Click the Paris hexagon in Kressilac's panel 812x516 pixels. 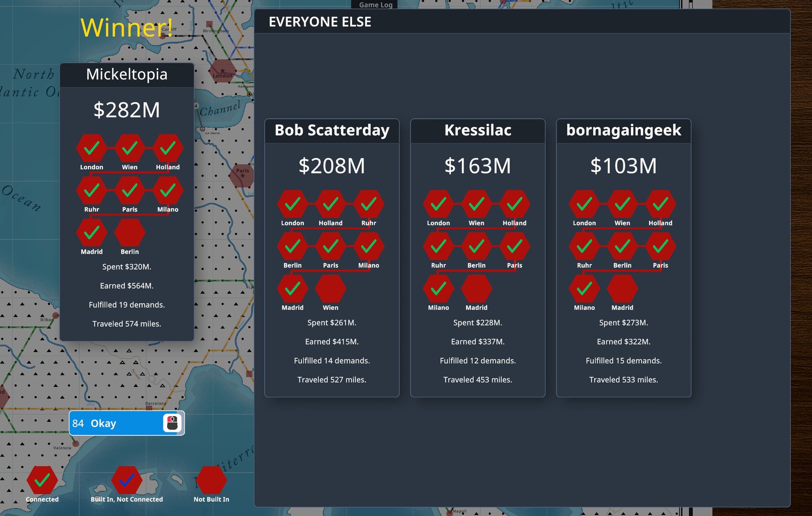515,247
